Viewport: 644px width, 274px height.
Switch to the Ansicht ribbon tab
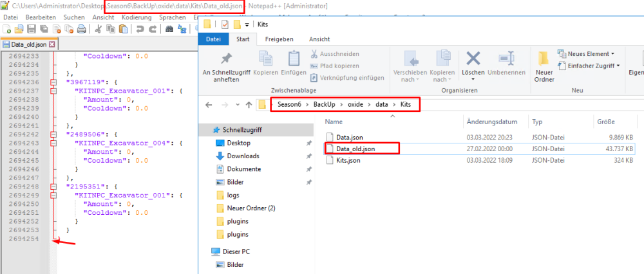[319, 39]
